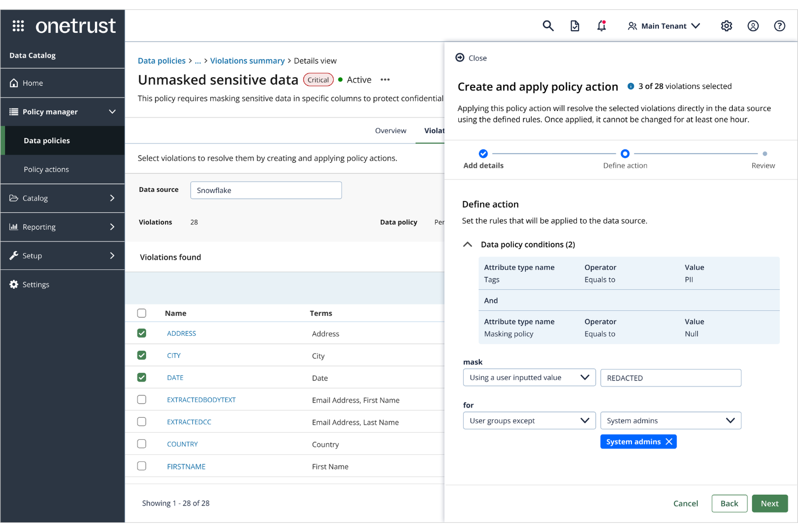Viewport: 798px width, 532px height.
Task: Switch to the Overview tab
Action: (x=391, y=130)
